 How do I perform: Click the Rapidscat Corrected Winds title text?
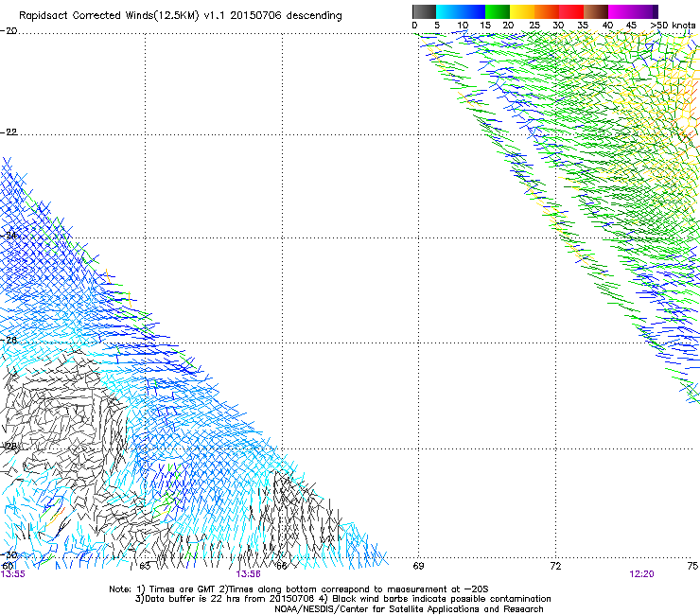(x=181, y=16)
